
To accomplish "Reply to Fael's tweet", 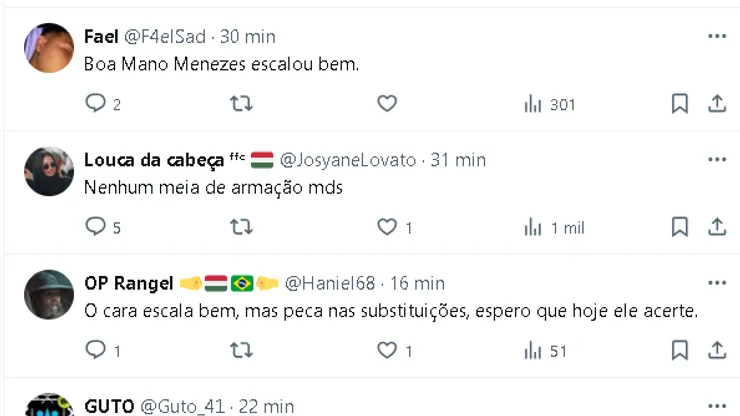I will pyautogui.click(x=96, y=104).
